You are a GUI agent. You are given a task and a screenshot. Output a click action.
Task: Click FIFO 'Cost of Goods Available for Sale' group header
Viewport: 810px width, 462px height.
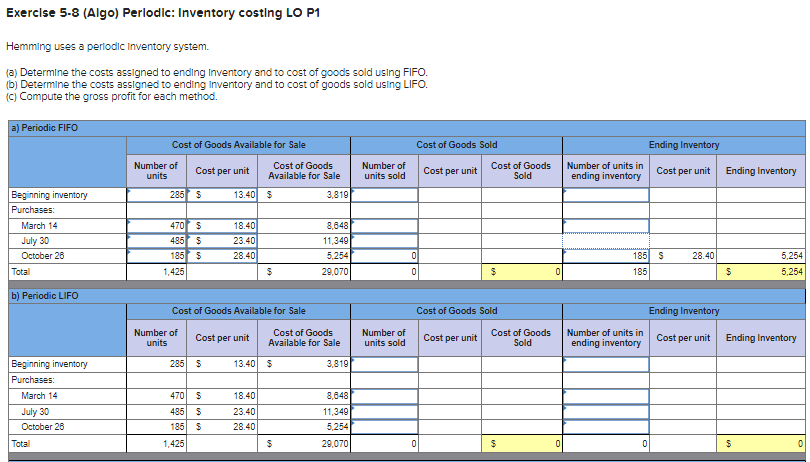[239, 145]
